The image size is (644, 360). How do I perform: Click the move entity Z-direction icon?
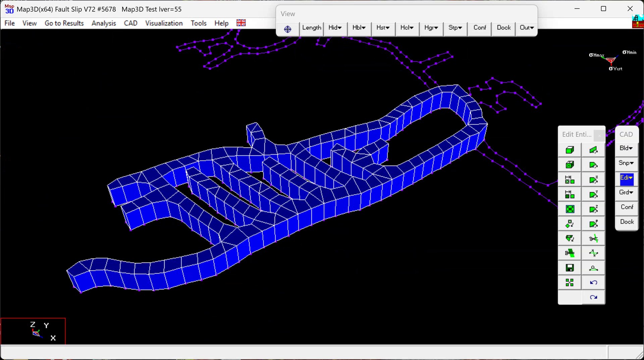(593, 209)
